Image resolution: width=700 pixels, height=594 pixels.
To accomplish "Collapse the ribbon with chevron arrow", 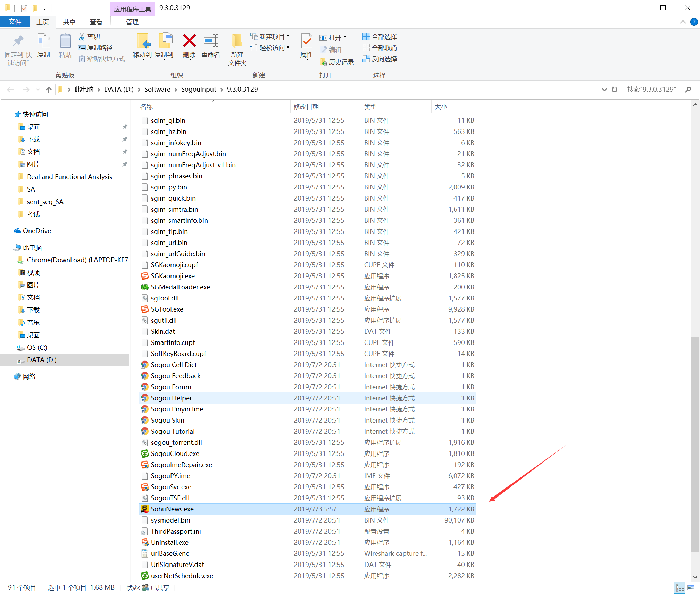I will (x=683, y=22).
